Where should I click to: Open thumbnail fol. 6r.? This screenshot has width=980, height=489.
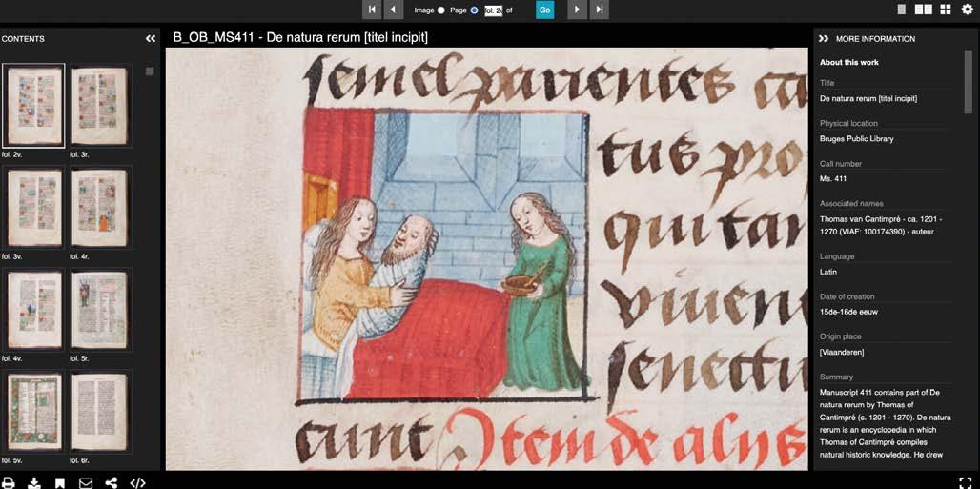[x=100, y=412]
